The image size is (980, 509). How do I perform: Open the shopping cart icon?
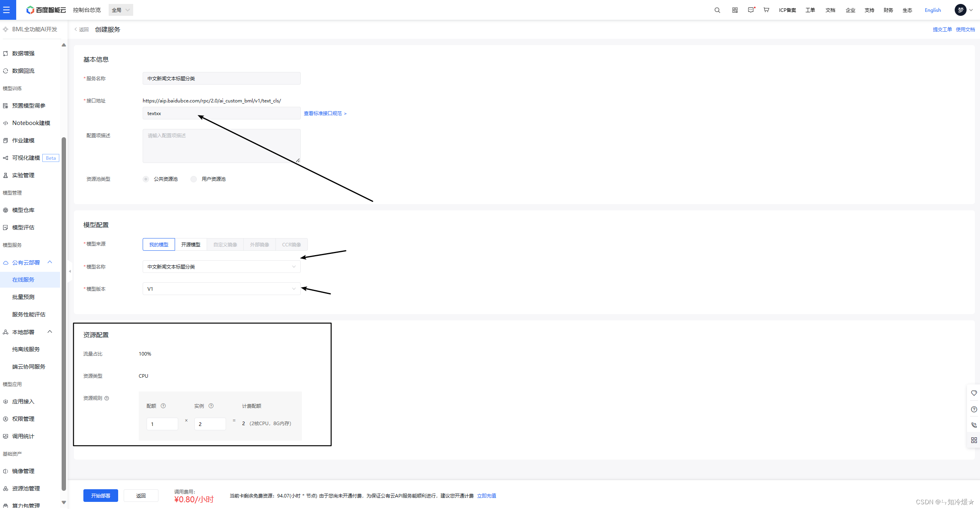766,10
